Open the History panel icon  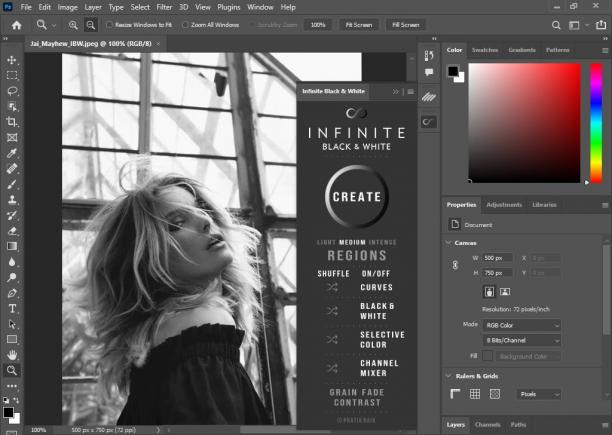tap(429, 56)
